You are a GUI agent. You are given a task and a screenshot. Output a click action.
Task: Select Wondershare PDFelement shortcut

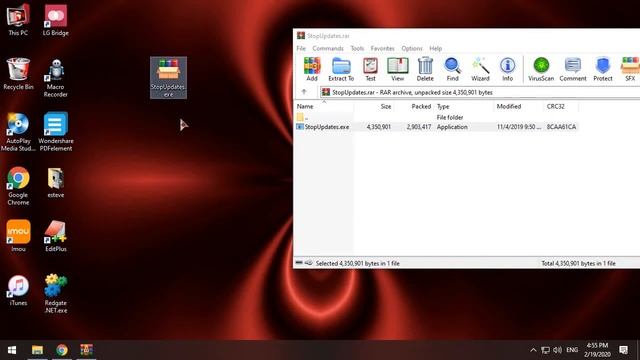(x=56, y=131)
